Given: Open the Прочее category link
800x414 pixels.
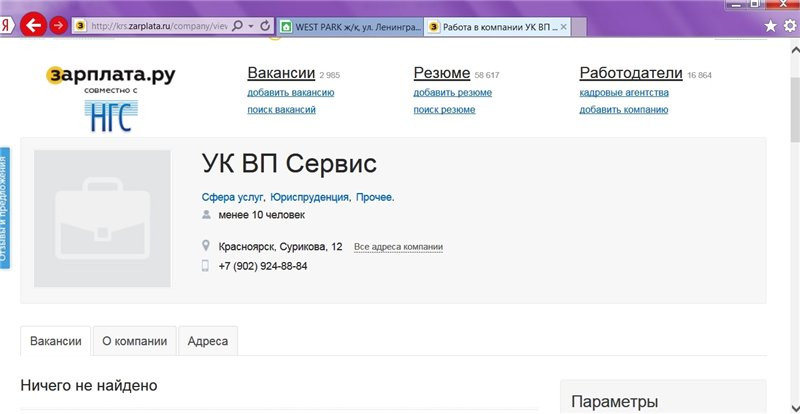Looking at the screenshot, I should 374,198.
